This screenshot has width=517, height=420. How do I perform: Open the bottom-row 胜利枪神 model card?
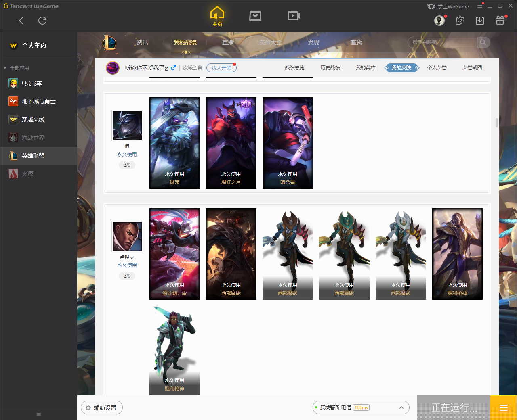point(174,350)
